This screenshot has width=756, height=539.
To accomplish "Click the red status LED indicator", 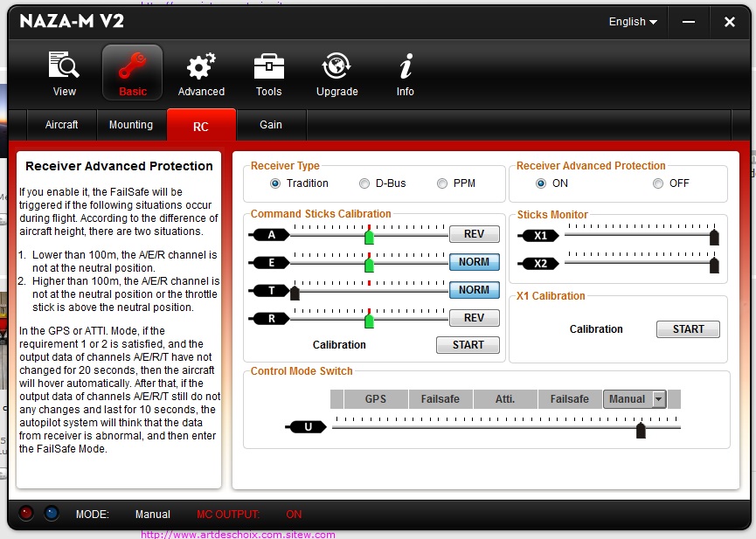I will 26,513.
